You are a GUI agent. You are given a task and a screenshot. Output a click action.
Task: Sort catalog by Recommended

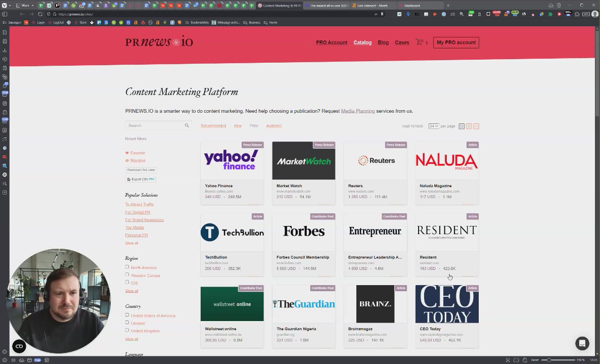213,126
